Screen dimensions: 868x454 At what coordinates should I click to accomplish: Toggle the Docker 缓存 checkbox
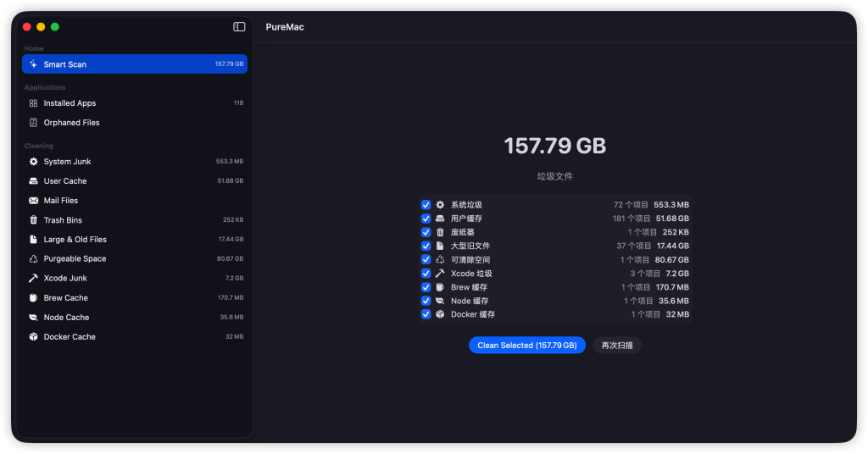pos(426,314)
